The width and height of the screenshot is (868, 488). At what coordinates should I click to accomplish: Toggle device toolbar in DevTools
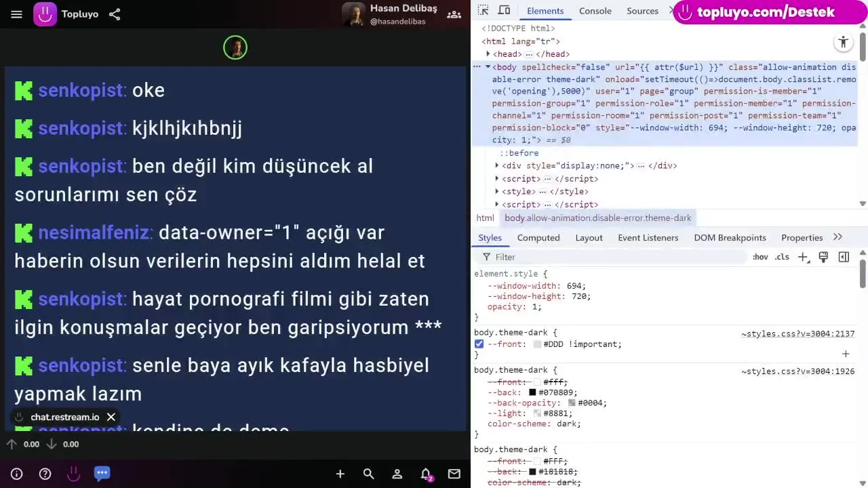(x=504, y=10)
